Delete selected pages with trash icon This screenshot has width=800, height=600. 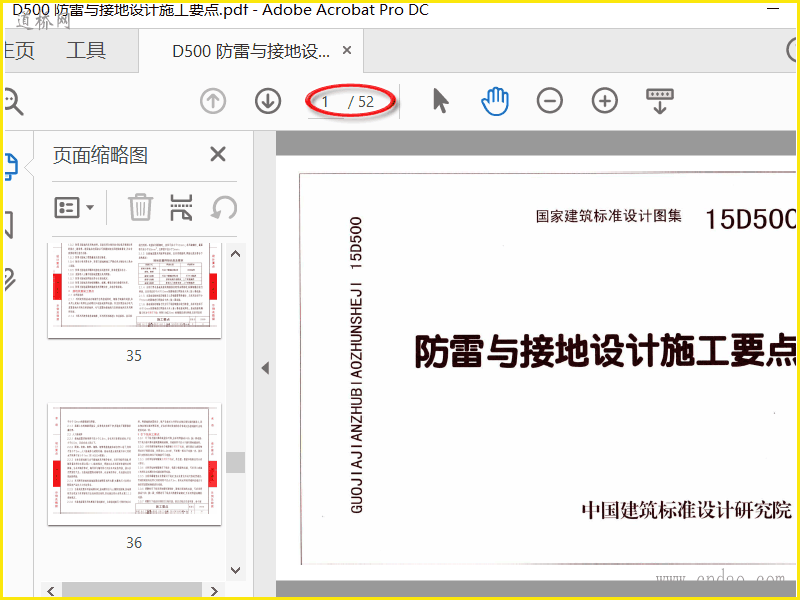[140, 207]
